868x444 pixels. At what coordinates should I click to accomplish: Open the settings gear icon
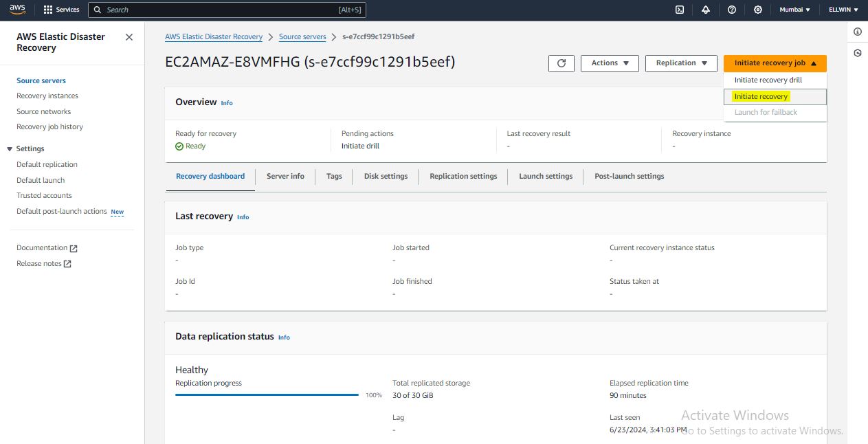point(758,10)
